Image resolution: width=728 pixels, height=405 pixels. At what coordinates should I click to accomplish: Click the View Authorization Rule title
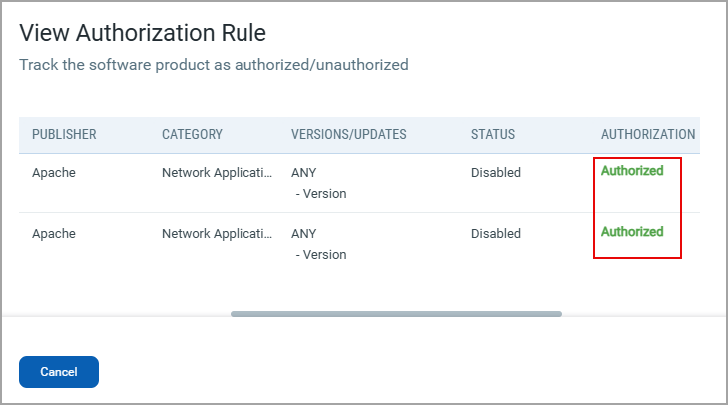point(143,33)
